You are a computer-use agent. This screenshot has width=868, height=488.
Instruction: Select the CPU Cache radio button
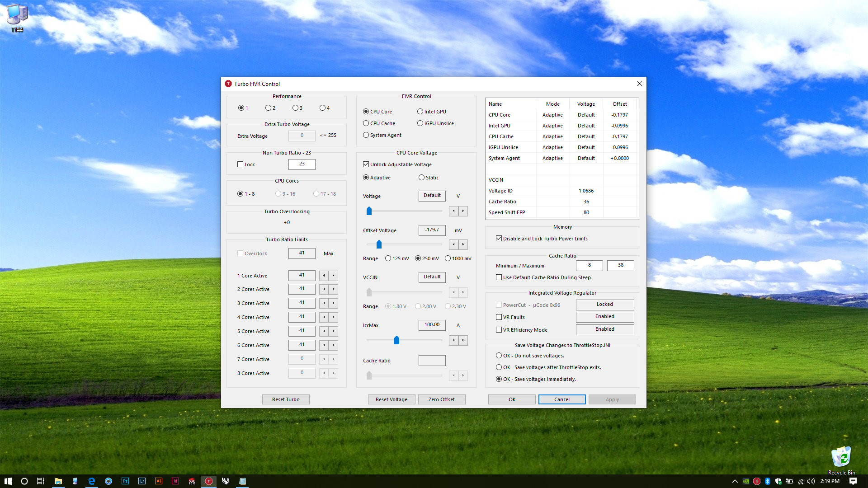coord(366,123)
